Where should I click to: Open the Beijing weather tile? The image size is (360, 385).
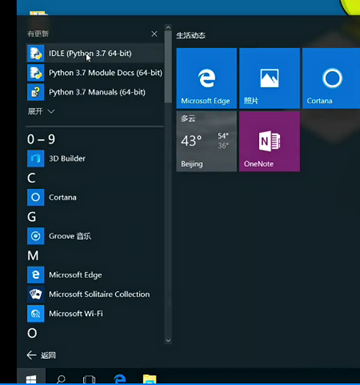(x=207, y=141)
